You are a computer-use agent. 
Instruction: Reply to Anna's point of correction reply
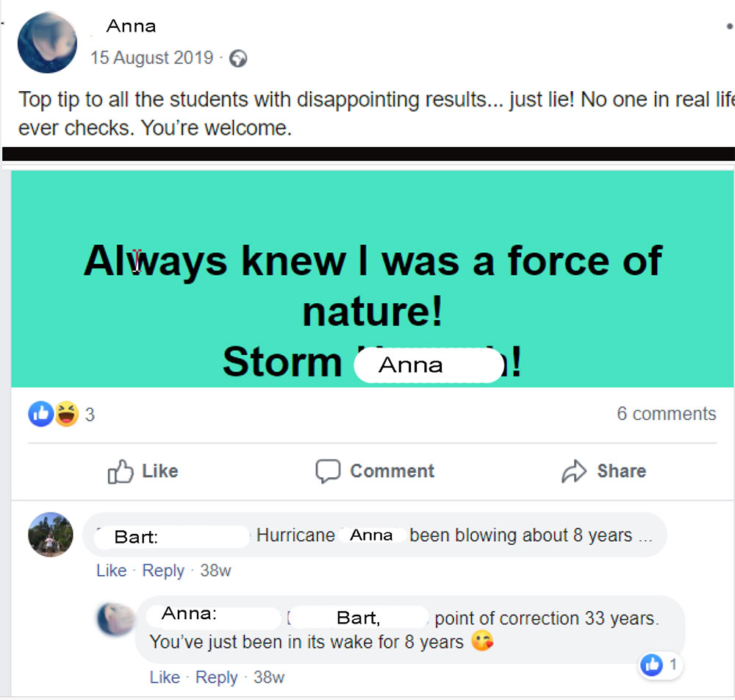217,677
